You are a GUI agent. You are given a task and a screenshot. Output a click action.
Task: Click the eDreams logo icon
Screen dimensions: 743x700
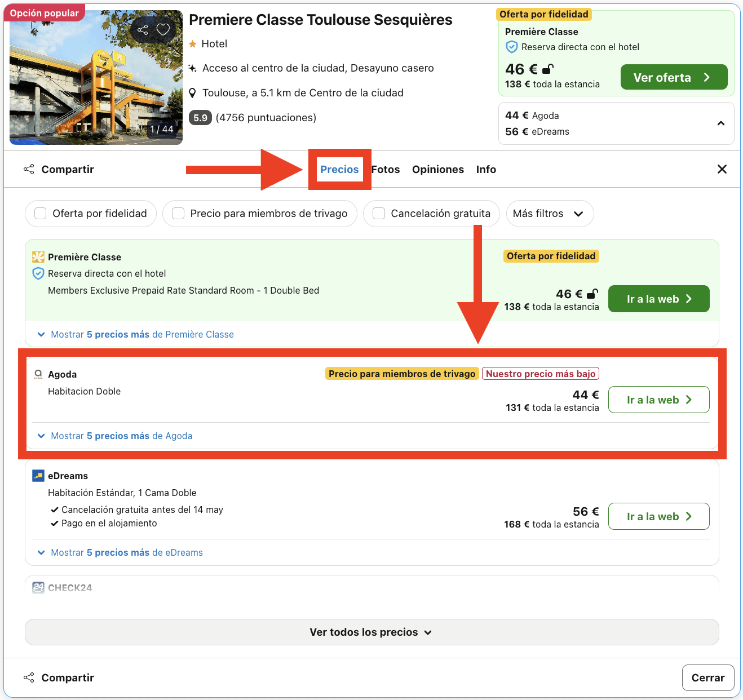[x=38, y=475]
